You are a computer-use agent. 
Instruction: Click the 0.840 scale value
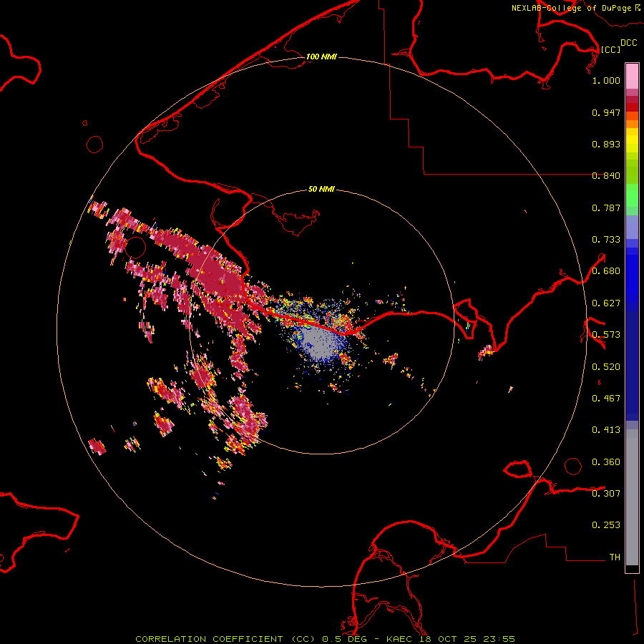coord(606,176)
